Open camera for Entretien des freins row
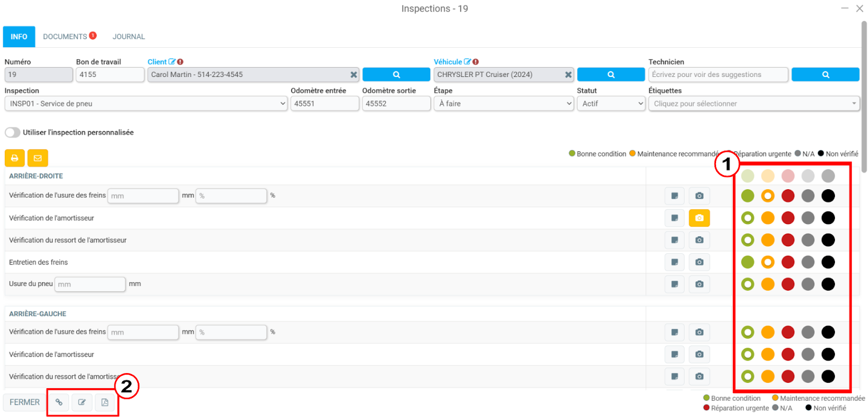This screenshot has height=418, width=868. (699, 262)
